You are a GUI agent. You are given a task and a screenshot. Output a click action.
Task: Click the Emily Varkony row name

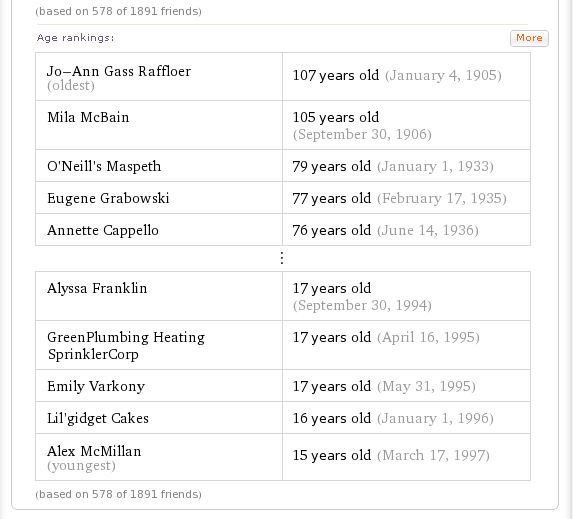[96, 386]
